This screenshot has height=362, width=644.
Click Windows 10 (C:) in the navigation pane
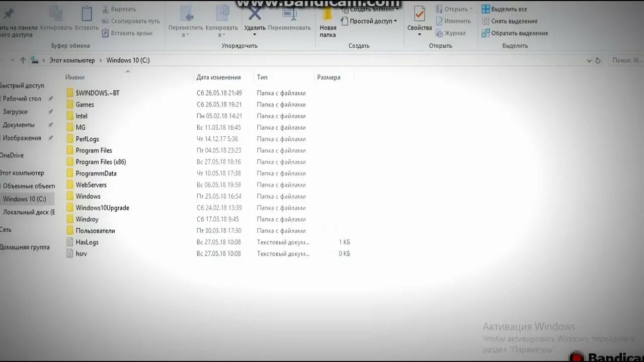(x=24, y=199)
